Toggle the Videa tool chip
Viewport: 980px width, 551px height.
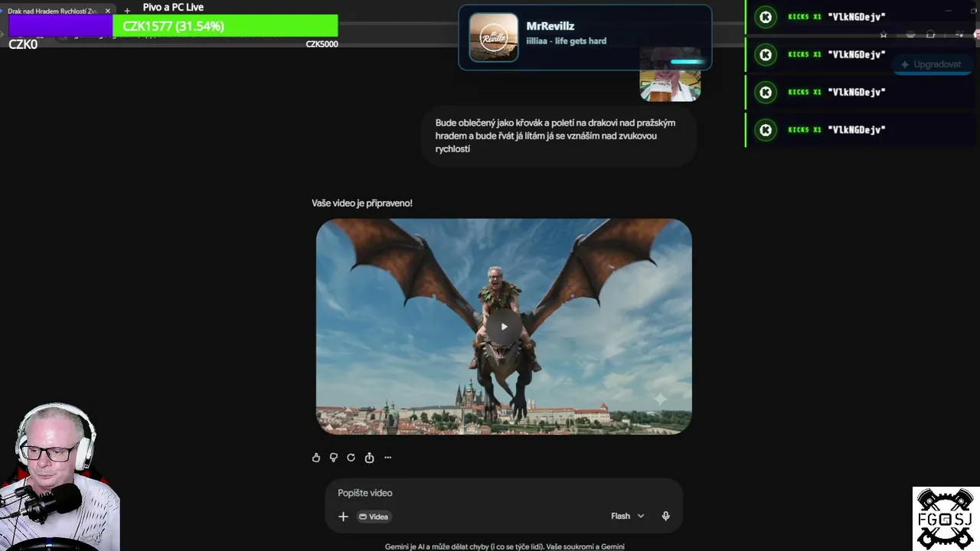point(374,517)
